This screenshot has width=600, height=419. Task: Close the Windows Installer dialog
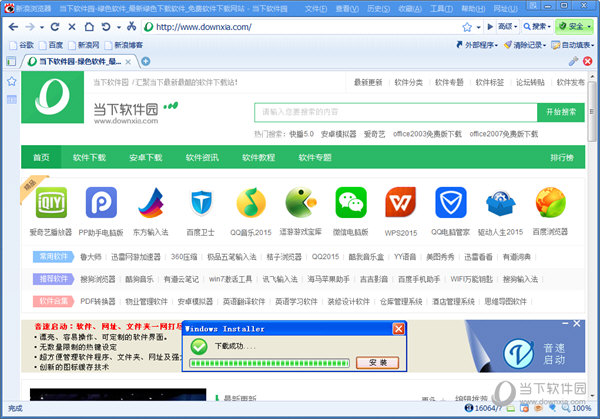398,329
